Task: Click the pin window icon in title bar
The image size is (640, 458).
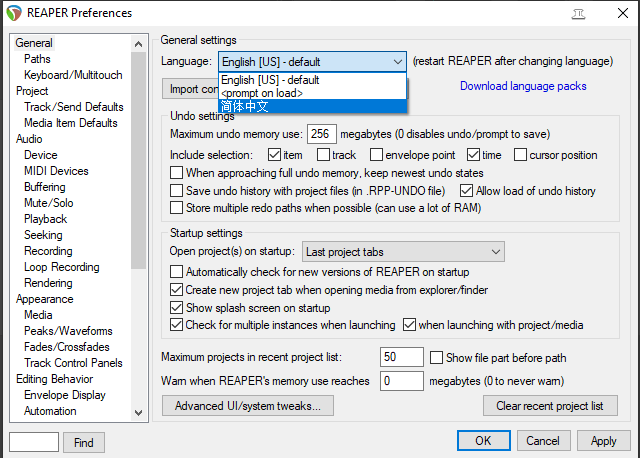Action: pos(579,13)
